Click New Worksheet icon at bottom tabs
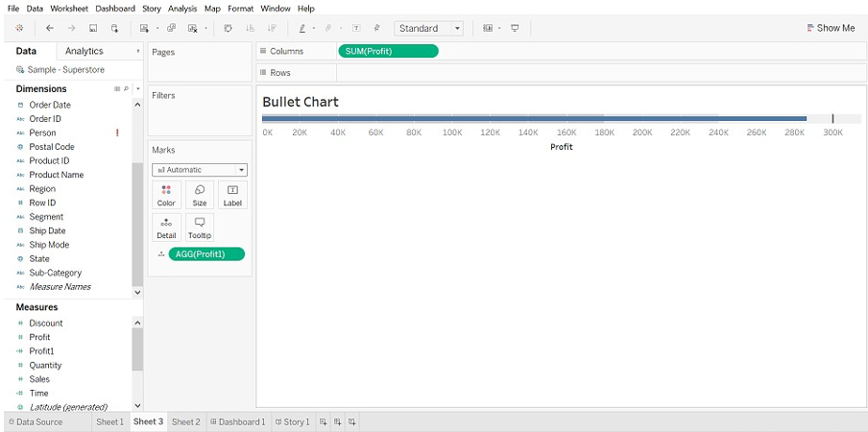The width and height of the screenshot is (868, 432). click(x=324, y=422)
